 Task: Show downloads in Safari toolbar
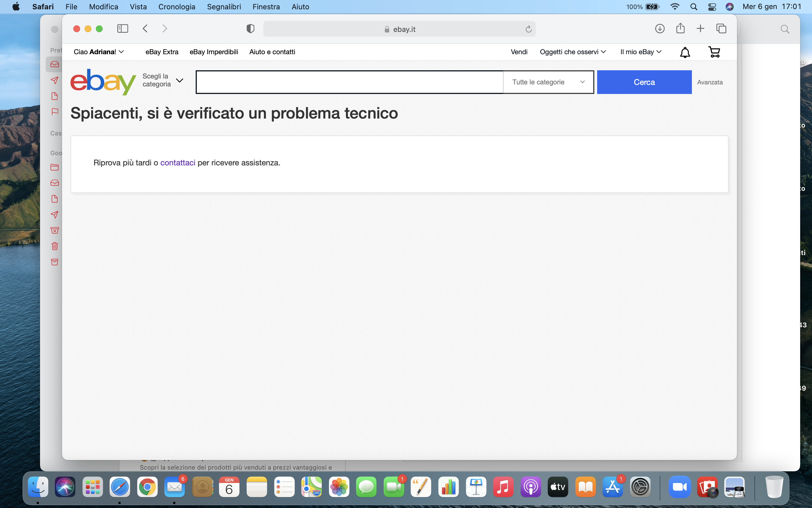coord(660,29)
